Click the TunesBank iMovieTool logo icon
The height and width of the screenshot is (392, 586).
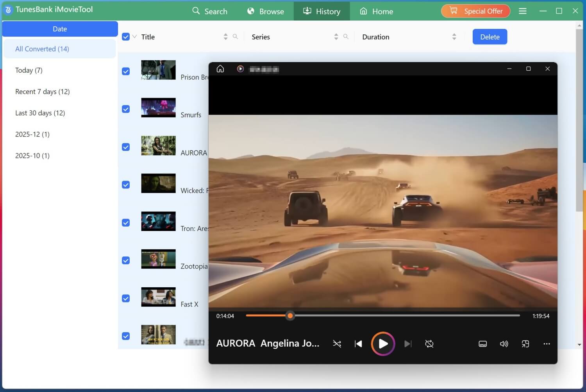[x=8, y=10]
